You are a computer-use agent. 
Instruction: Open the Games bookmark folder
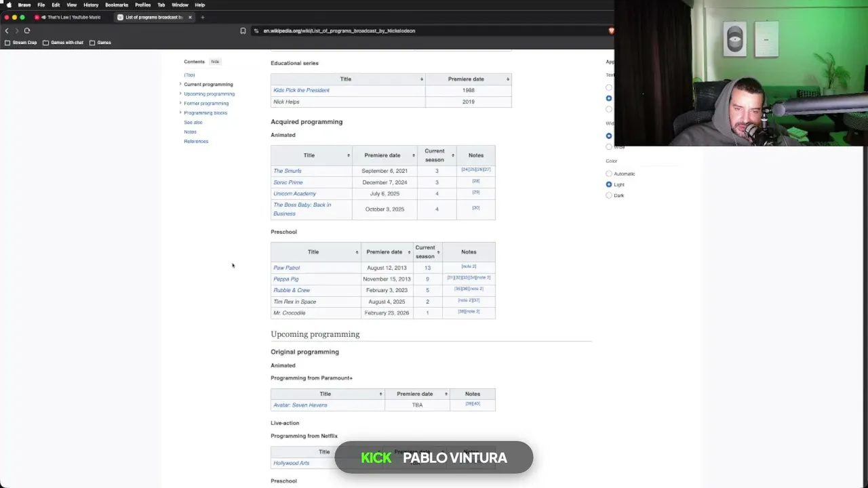tap(100, 43)
